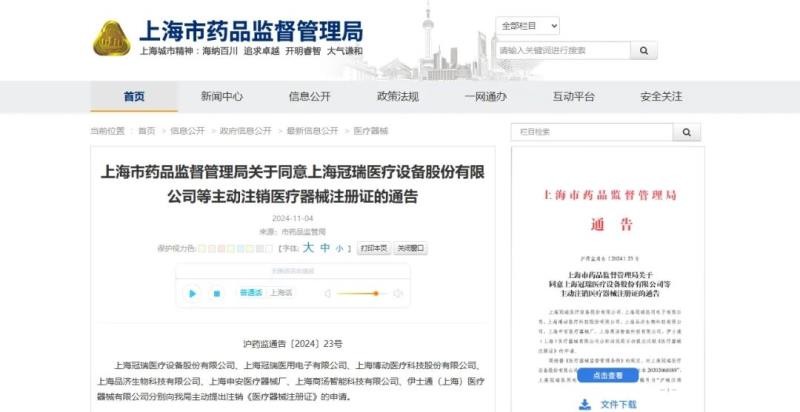Click the 栏目检索 search magnifier icon
This screenshot has height=412, width=800.
(x=687, y=132)
